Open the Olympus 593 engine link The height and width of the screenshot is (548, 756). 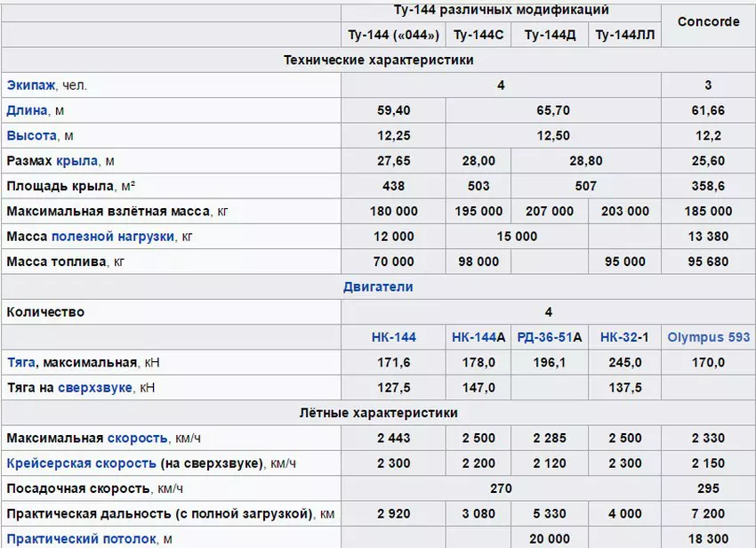click(x=707, y=337)
